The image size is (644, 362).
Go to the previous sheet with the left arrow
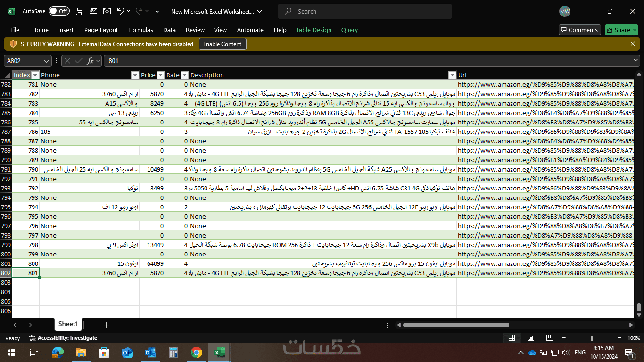click(x=15, y=325)
